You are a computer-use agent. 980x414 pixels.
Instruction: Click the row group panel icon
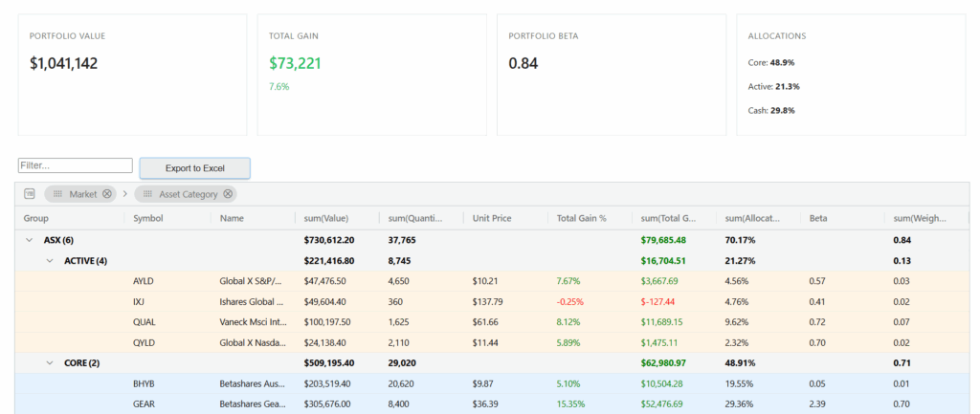pyautogui.click(x=30, y=194)
